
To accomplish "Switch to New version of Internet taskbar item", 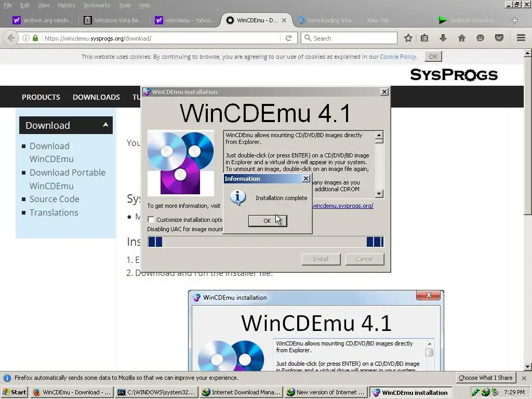I will coord(326,392).
